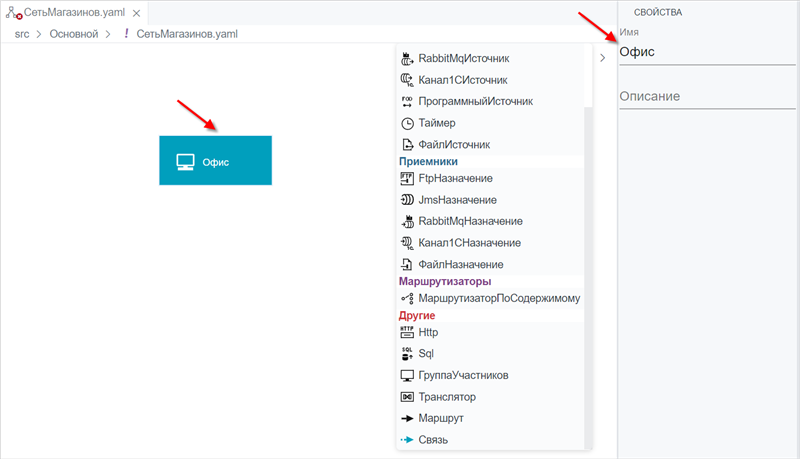The height and width of the screenshot is (459, 800).
Task: Select the Связь label
Action: coord(433,440)
